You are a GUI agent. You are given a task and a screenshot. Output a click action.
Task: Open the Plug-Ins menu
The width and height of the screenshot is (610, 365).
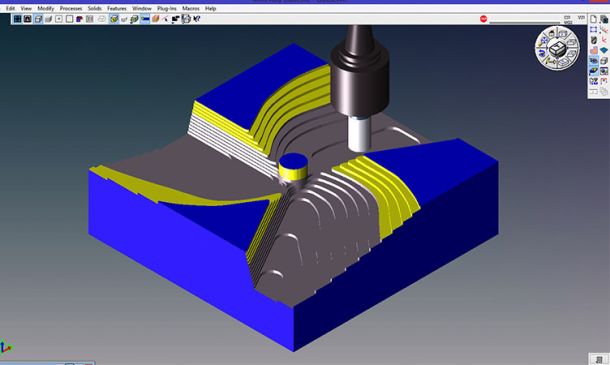coord(167,8)
